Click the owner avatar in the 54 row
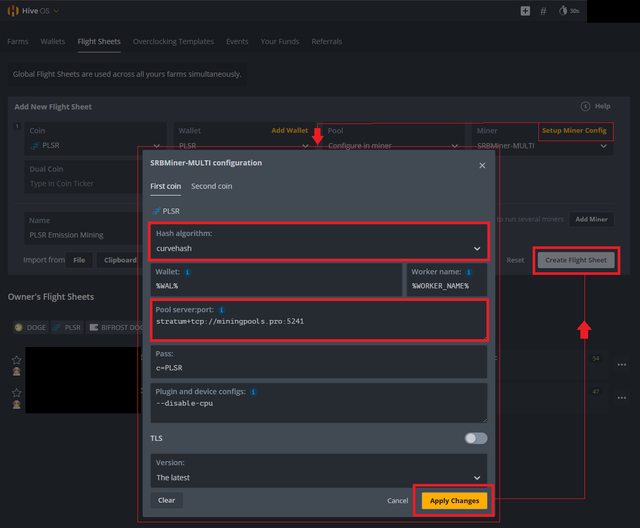This screenshot has width=640, height=528. pos(16,371)
